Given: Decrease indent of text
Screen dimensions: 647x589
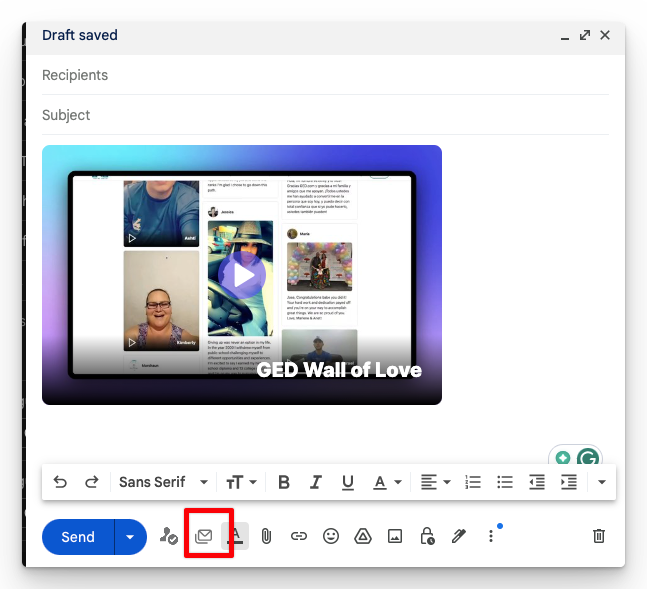Looking at the screenshot, I should [537, 482].
